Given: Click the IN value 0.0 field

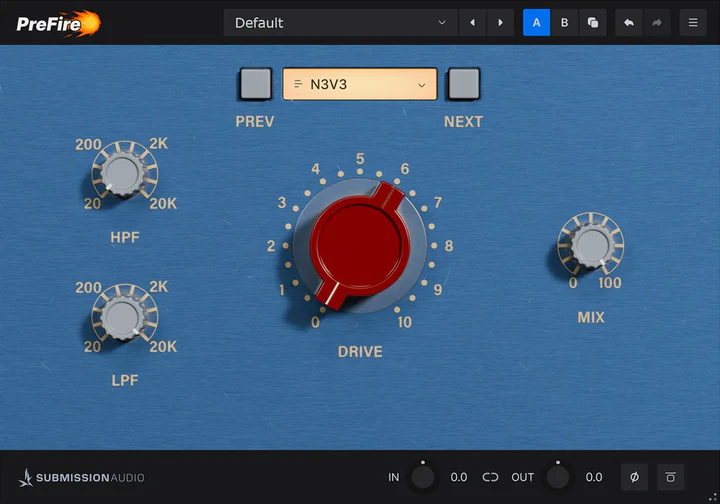Looking at the screenshot, I should (x=459, y=477).
